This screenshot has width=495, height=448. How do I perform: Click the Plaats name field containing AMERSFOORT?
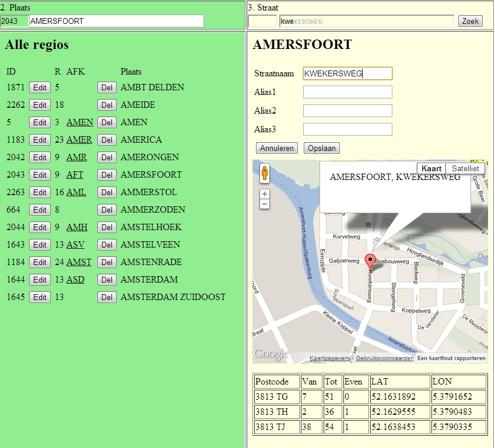pos(116,21)
